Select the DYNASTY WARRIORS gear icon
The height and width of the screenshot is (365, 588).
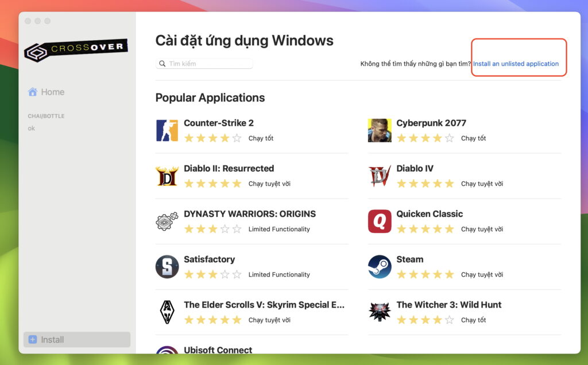click(167, 222)
